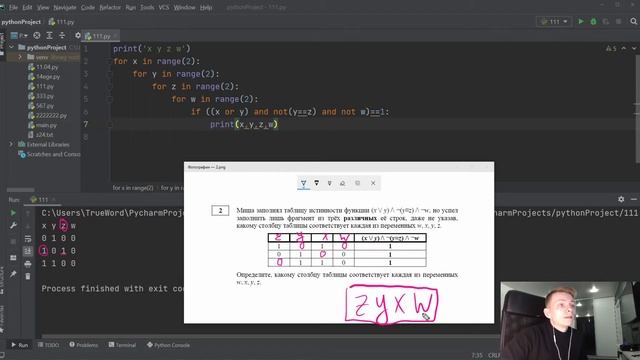Switch to the TODO tool tab
This screenshot has height=360, width=640.
pos(48,345)
